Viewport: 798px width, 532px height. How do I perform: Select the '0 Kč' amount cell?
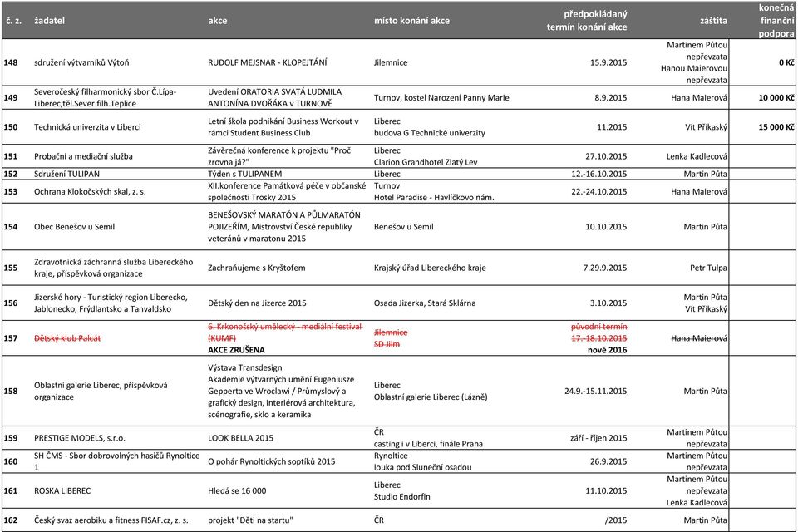pyautogui.click(x=786, y=62)
